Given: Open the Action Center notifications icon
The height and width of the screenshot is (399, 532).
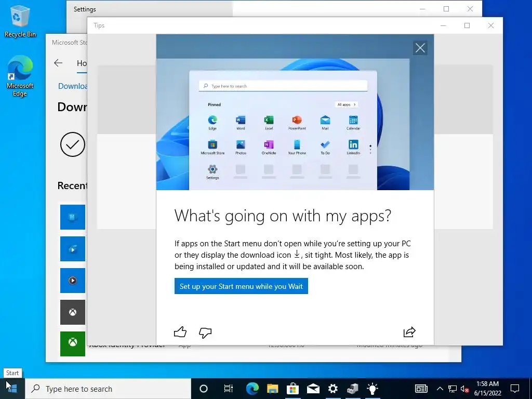Looking at the screenshot, I should click(x=515, y=389).
